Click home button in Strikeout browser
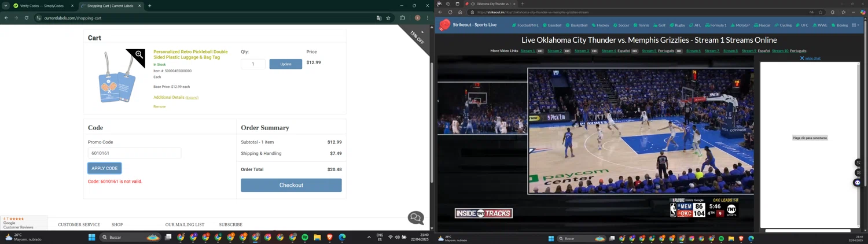 (460, 12)
